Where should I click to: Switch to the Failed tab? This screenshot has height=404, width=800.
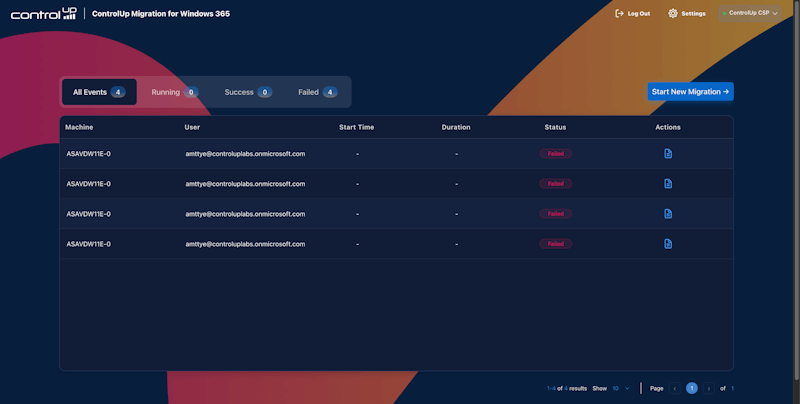(x=317, y=92)
